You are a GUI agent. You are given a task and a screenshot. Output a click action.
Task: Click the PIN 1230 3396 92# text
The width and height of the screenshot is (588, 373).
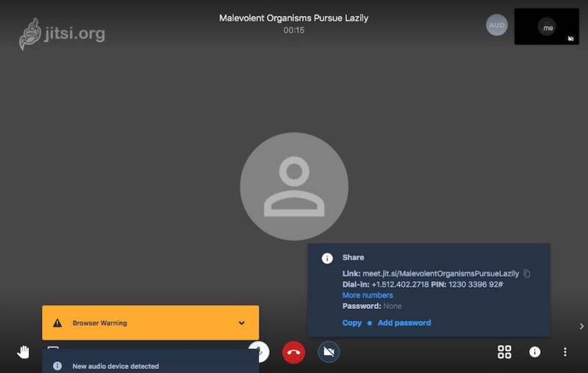pos(476,285)
